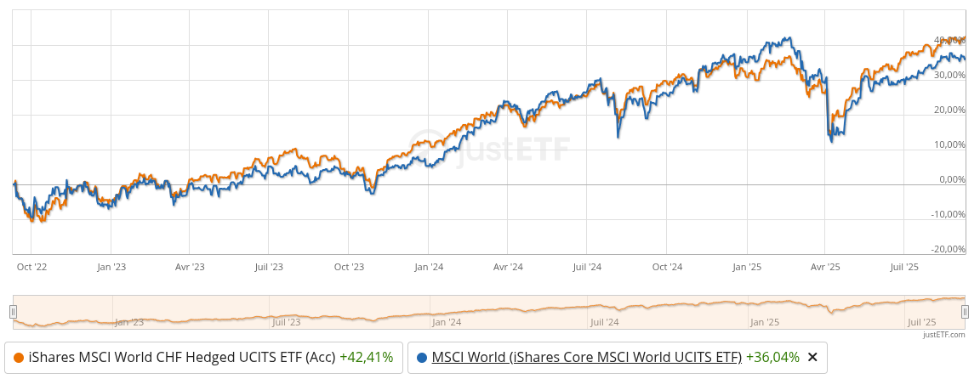Click the +42,41% performance value
The height and width of the screenshot is (379, 980).
[366, 357]
